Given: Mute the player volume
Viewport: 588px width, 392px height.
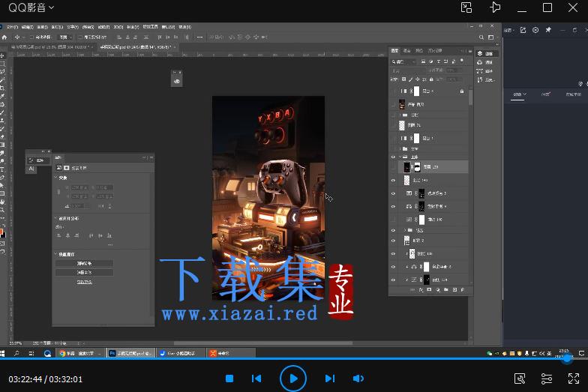Looking at the screenshot, I should (x=358, y=379).
